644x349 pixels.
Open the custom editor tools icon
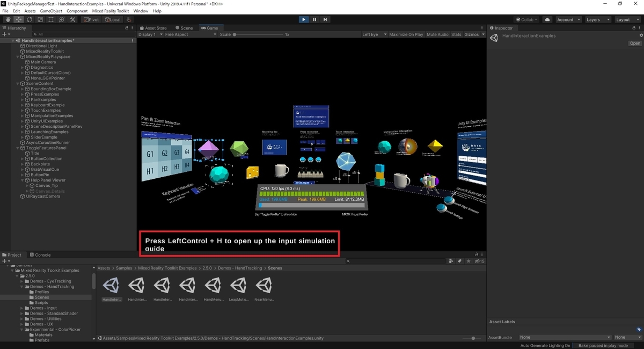click(x=72, y=19)
